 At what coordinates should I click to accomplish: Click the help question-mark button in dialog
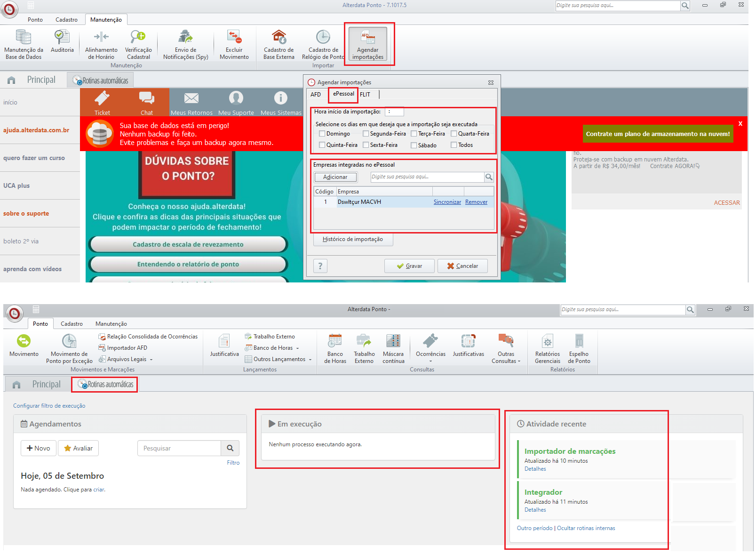320,266
